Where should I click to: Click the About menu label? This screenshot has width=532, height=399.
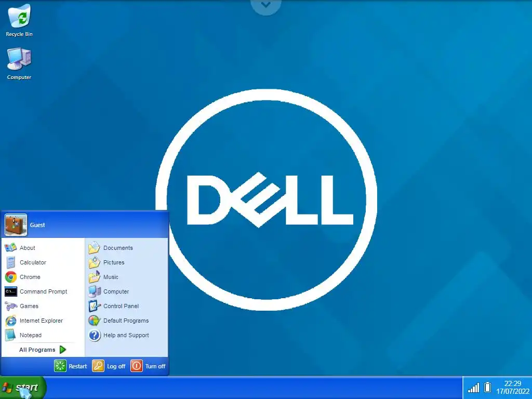coord(27,248)
